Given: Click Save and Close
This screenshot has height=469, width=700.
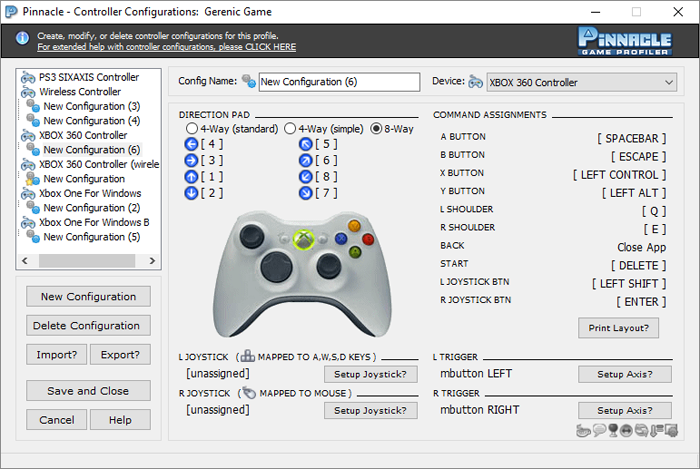Looking at the screenshot, I should point(88,391).
